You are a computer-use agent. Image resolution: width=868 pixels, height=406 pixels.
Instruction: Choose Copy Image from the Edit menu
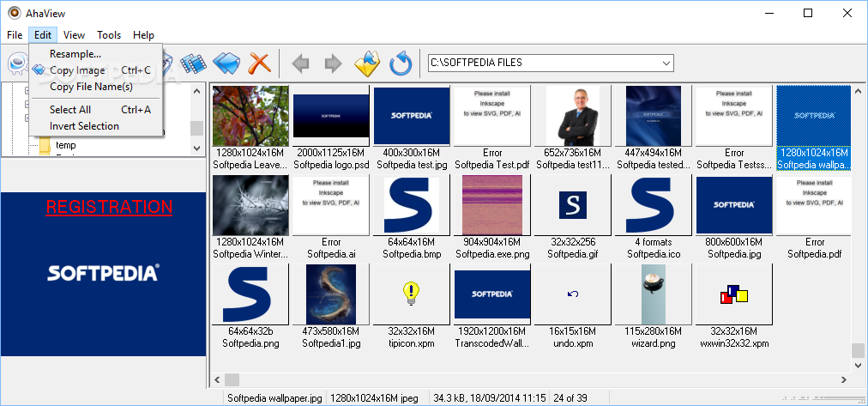[x=96, y=70]
